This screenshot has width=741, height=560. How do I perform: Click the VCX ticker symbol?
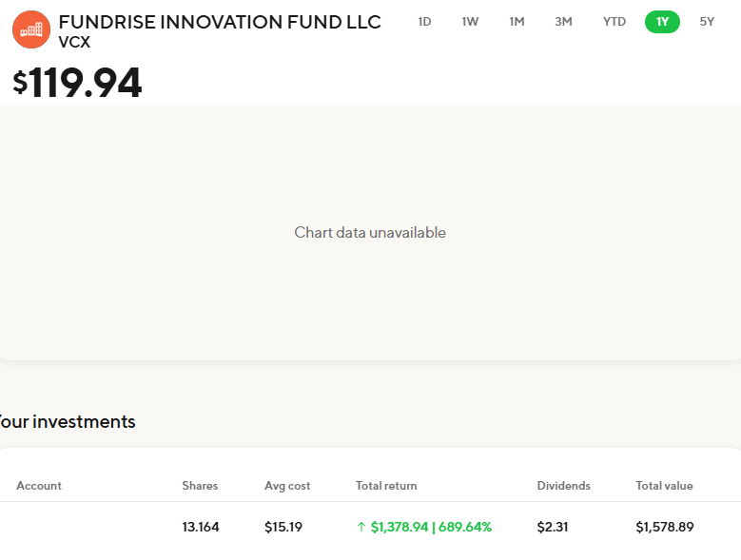74,43
